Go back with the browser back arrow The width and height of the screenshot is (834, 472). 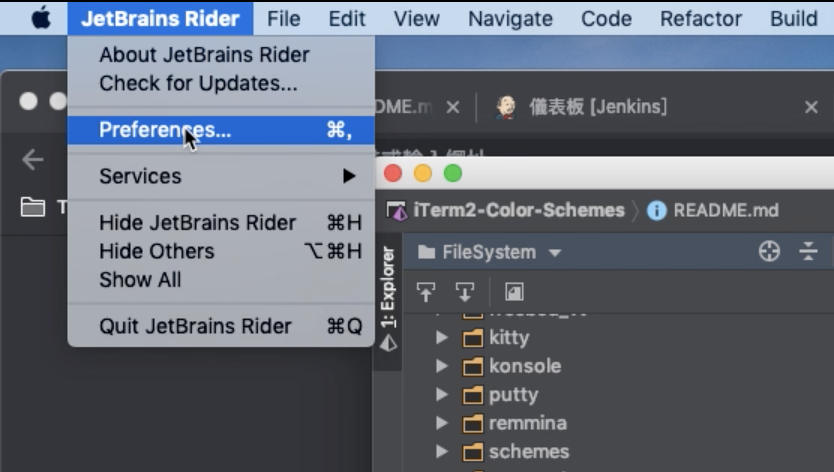(x=33, y=159)
